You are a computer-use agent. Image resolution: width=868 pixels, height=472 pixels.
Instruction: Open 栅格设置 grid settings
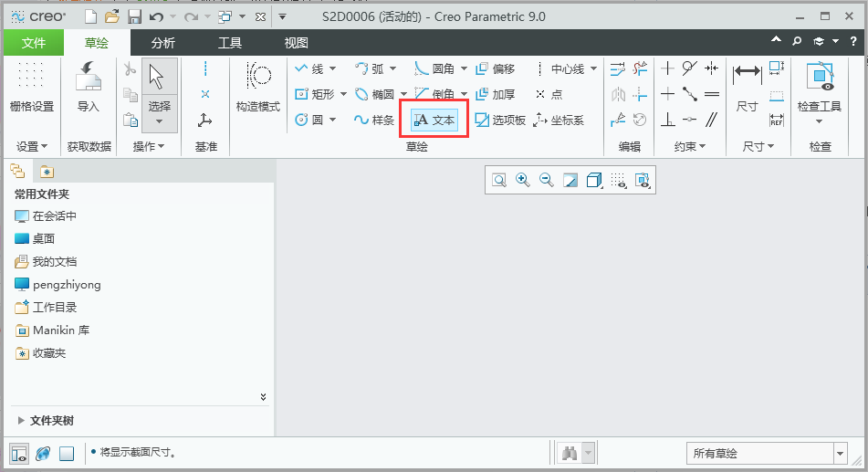pyautogui.click(x=32, y=89)
